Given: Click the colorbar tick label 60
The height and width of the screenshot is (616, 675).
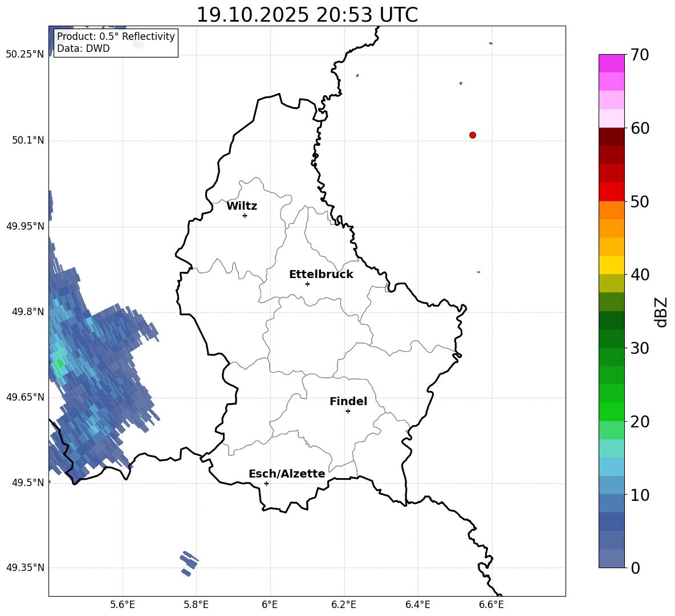Looking at the screenshot, I should (640, 128).
